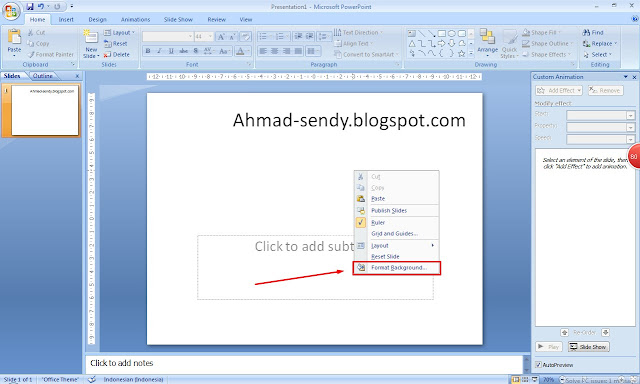
Task: Click the Indonesian language status bar entry
Action: point(133,380)
